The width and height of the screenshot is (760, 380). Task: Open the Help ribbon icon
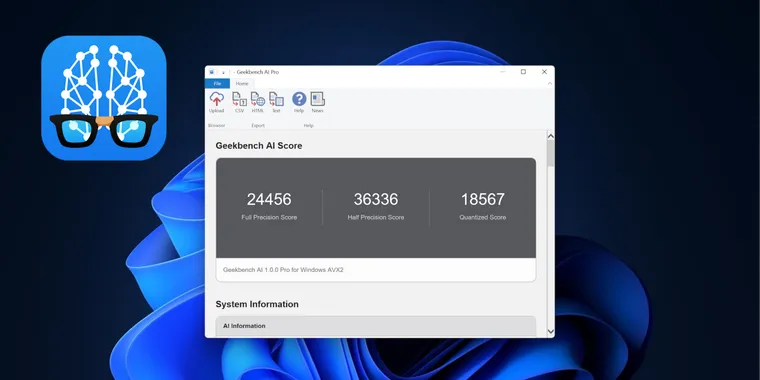click(299, 103)
